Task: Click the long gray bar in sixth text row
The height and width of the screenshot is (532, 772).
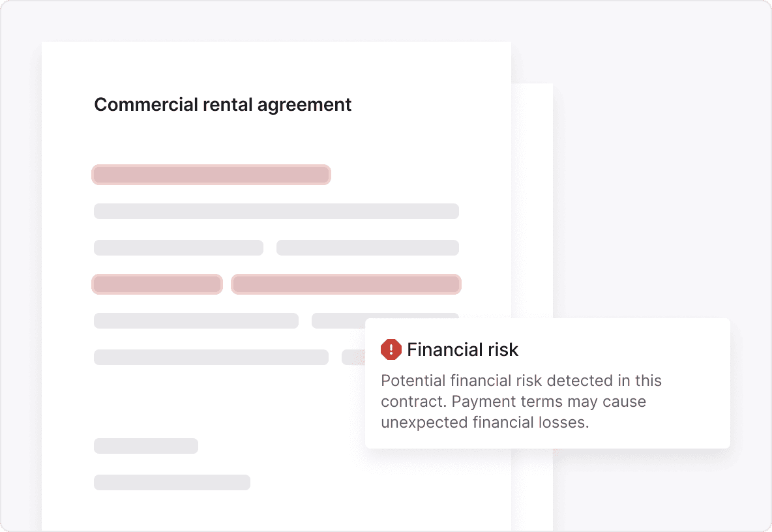Action: pyautogui.click(x=211, y=357)
